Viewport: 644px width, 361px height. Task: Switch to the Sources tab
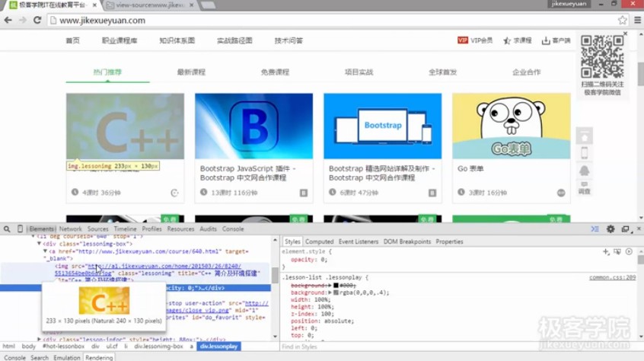click(x=97, y=228)
